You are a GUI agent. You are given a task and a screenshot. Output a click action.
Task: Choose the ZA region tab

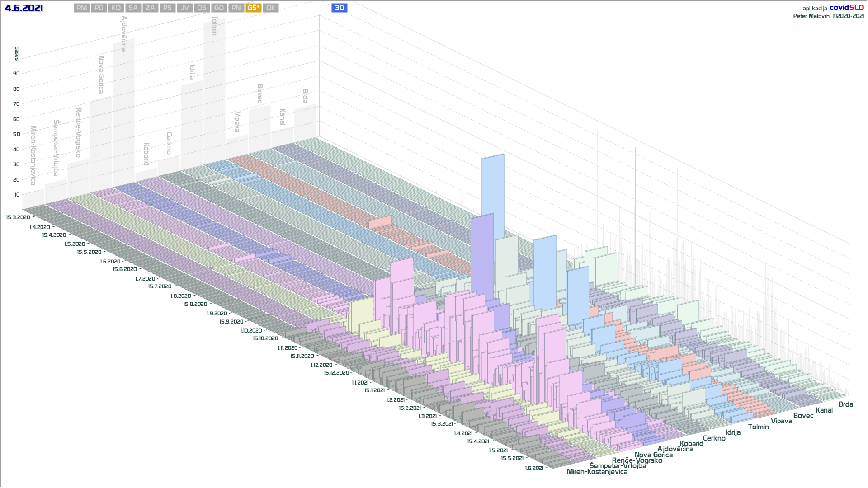coord(150,8)
